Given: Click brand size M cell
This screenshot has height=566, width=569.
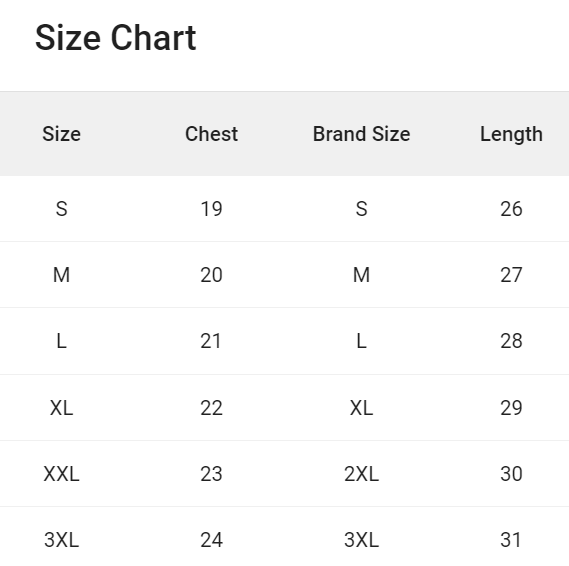Looking at the screenshot, I should point(361,275).
